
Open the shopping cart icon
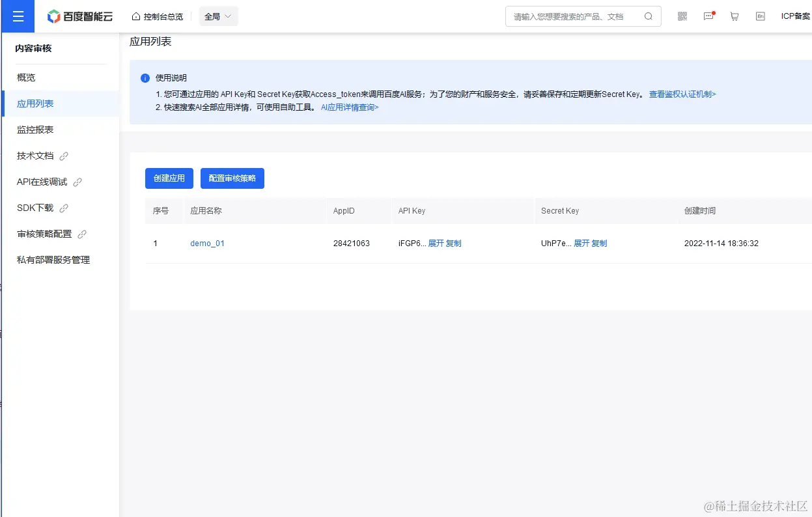[x=735, y=16]
